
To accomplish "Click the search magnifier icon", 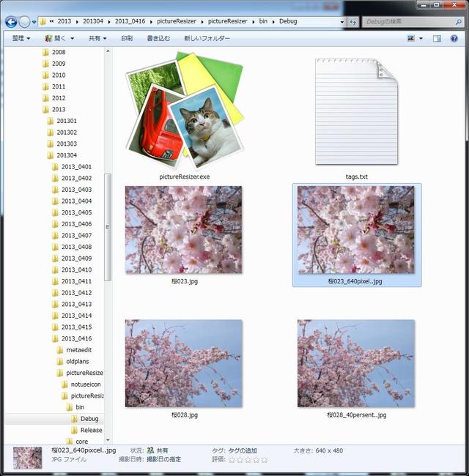I will pyautogui.click(x=459, y=22).
